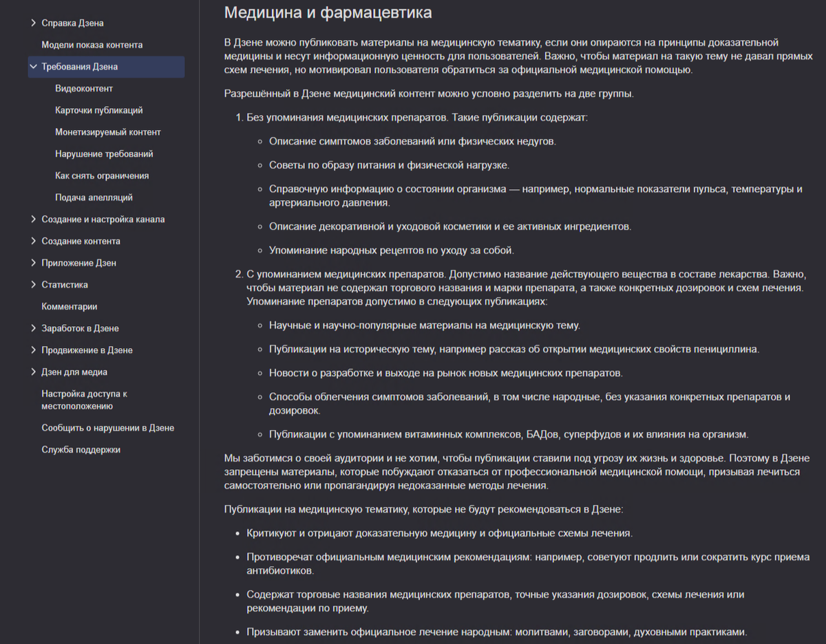Open the Монетизируемый контент page
The width and height of the screenshot is (826, 644).
108,131
